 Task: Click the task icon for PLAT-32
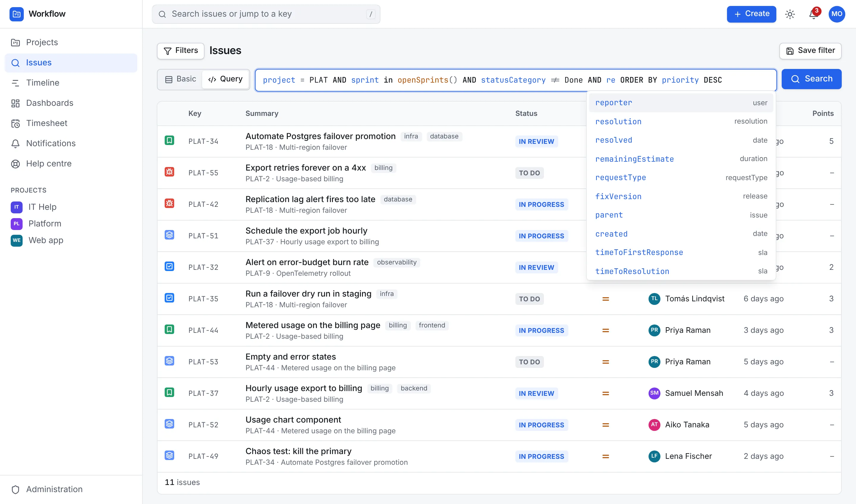coord(169,266)
